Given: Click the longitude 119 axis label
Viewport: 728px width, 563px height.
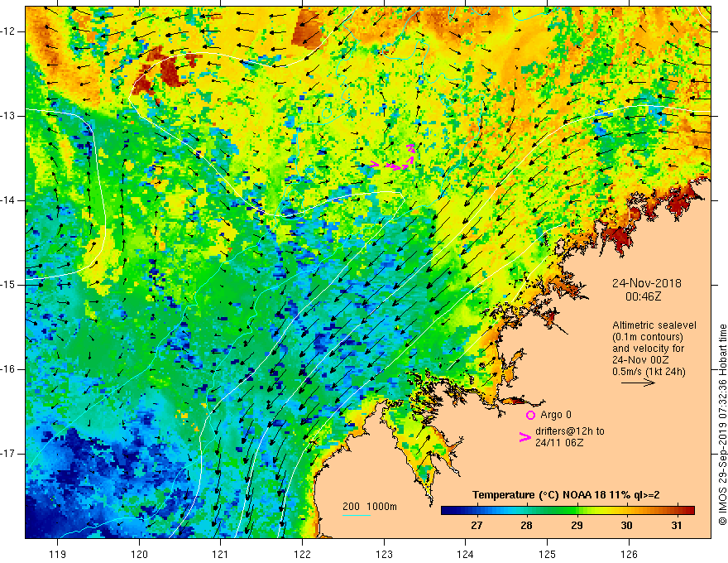Looking at the screenshot, I should coord(58,554).
